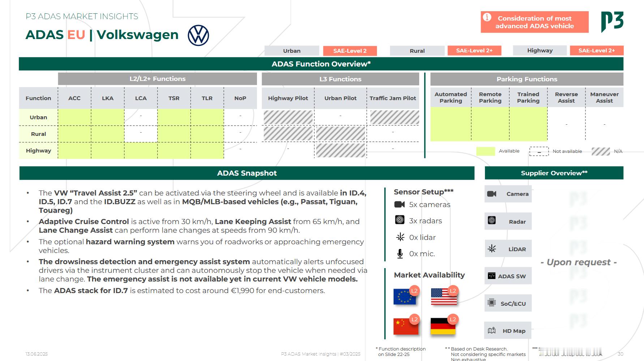Click the chip icon in the SoC/ECU tile
The width and height of the screenshot is (644, 361).
coord(491,302)
